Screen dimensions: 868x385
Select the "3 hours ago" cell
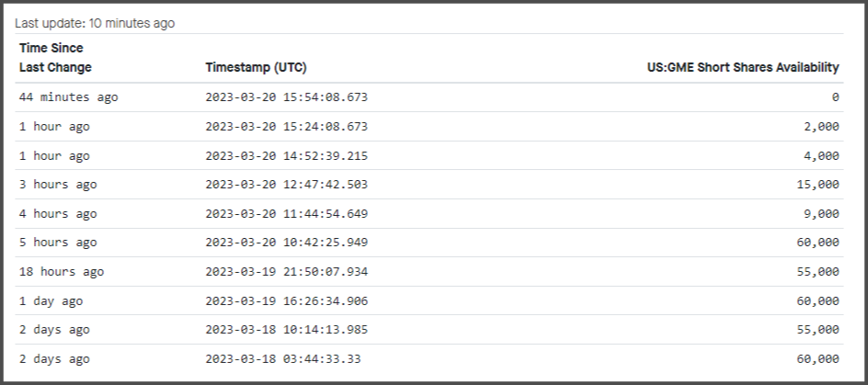pos(57,185)
